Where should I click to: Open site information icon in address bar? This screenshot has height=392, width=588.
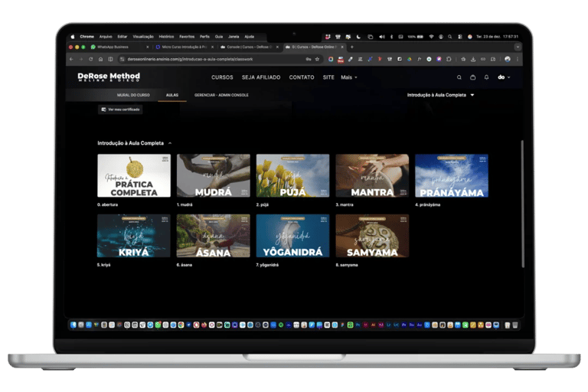pos(122,59)
